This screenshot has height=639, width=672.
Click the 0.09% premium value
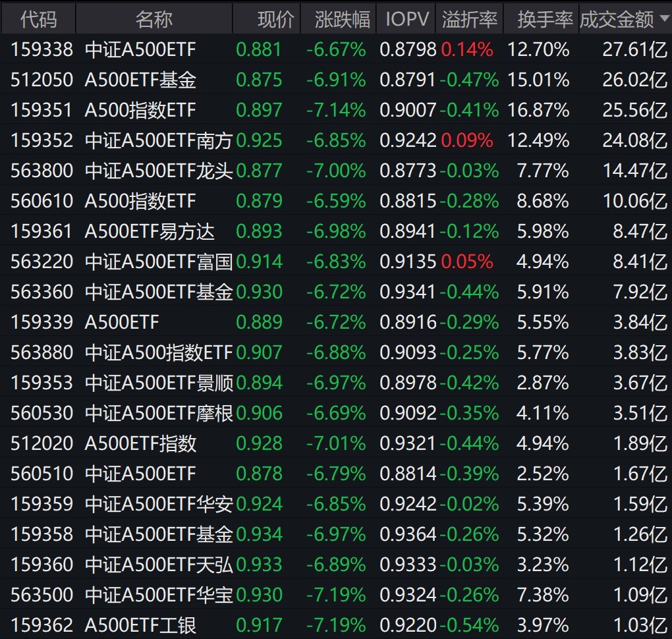467,140
